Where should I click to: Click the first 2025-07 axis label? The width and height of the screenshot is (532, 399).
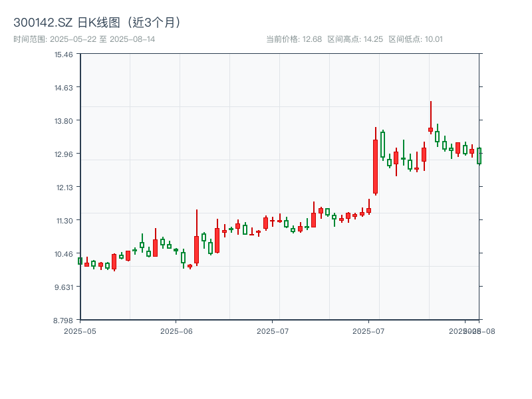click(272, 330)
